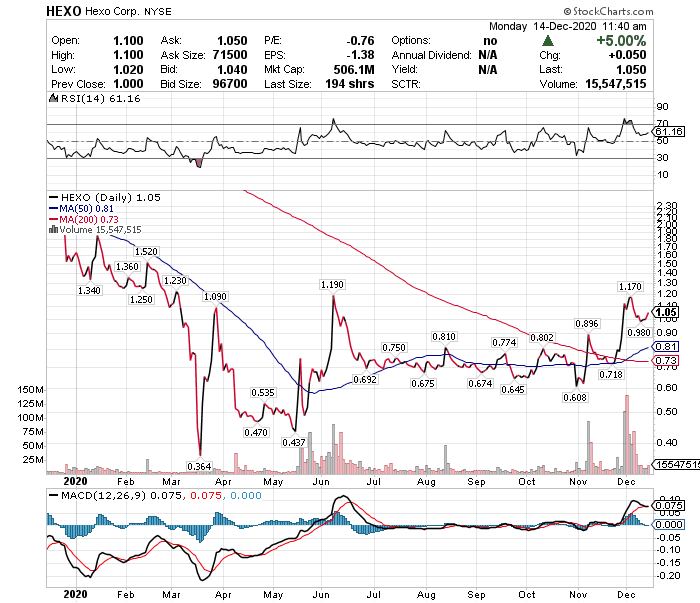Click the Volume bars legend icon
This screenshot has width=700, height=603.
click(53, 229)
